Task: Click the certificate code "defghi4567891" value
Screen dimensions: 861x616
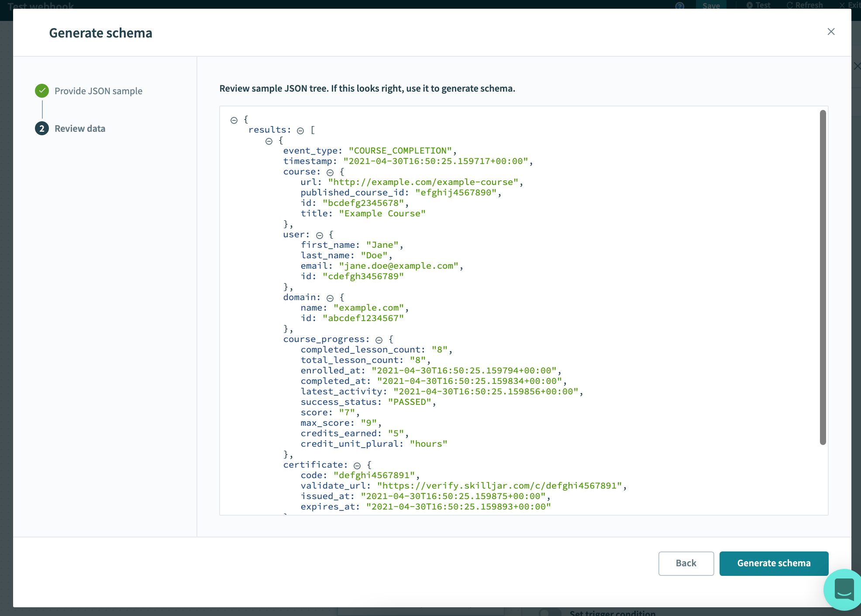Action: pos(374,475)
